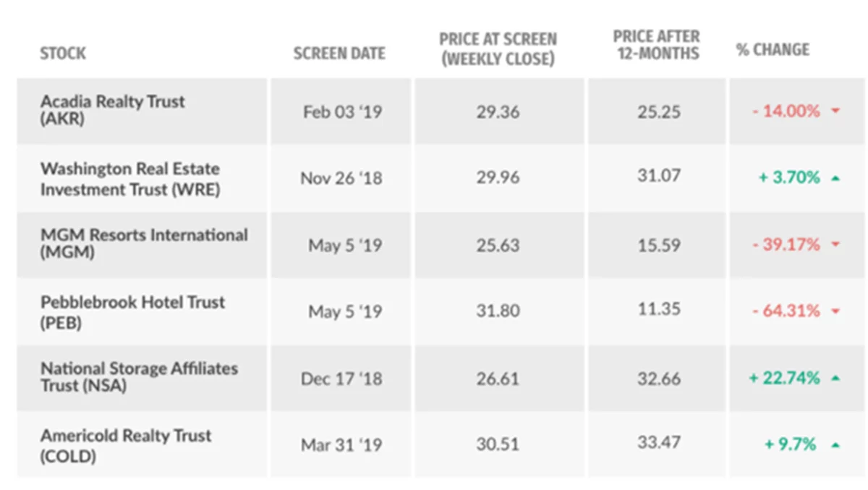Click the SCREEN DATE column header
The image size is (868, 490).
coord(339,53)
